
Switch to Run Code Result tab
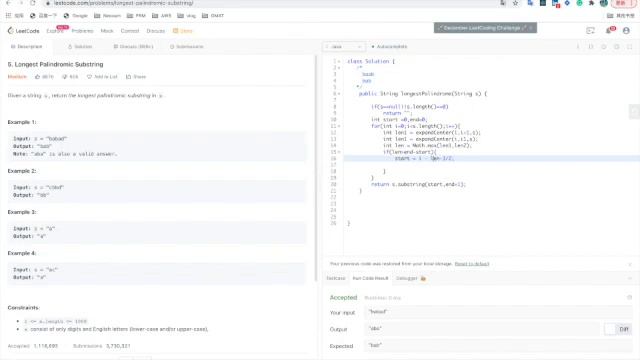370,278
